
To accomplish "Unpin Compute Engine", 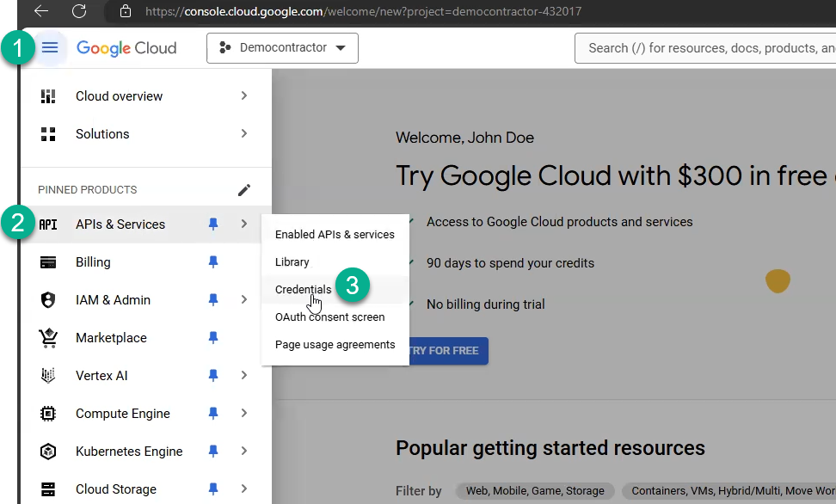I will point(213,413).
